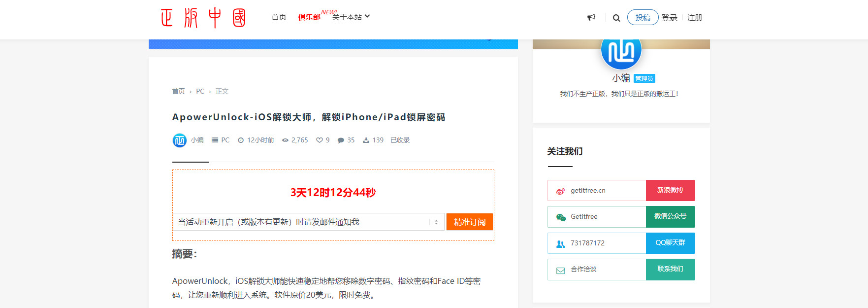Click the group icon beside 731787172
Image resolution: width=868 pixels, height=308 pixels.
(560, 244)
